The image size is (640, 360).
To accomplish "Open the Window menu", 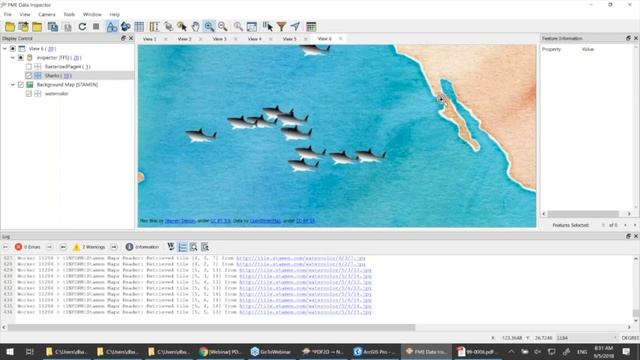I will [92, 14].
